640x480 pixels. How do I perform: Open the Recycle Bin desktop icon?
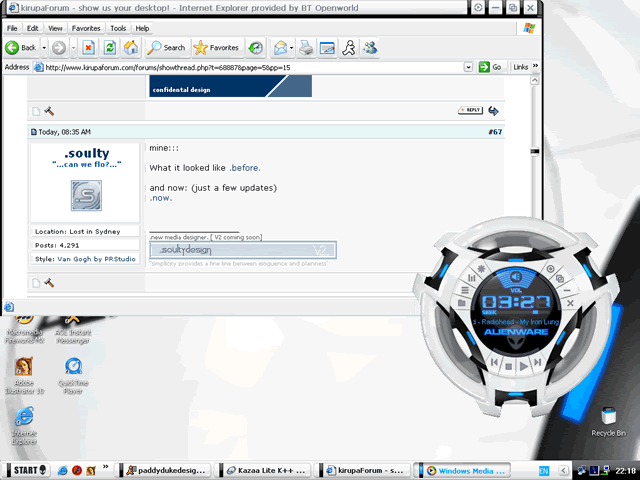coord(608,422)
